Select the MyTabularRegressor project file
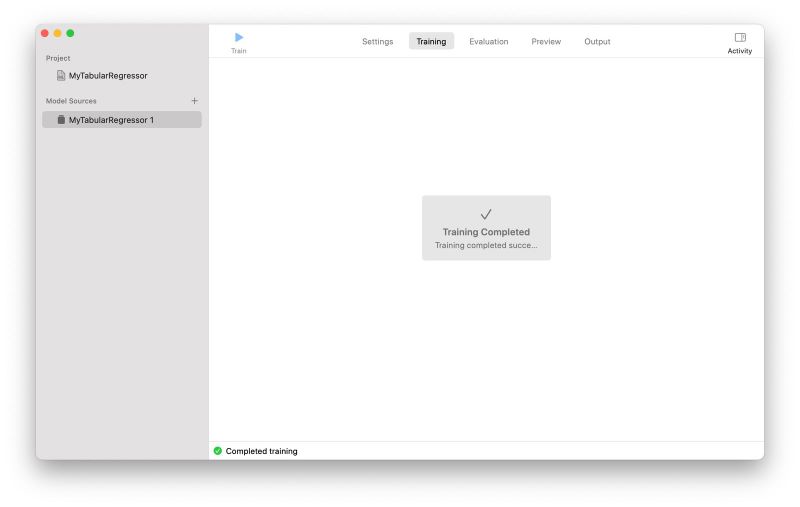Viewport: 800px width, 507px height. (x=102, y=75)
